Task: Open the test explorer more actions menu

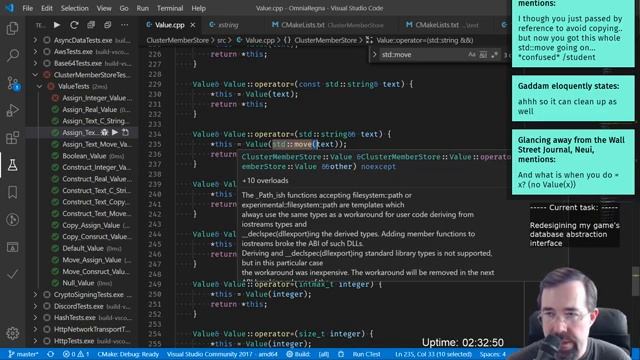Action: click(124, 25)
